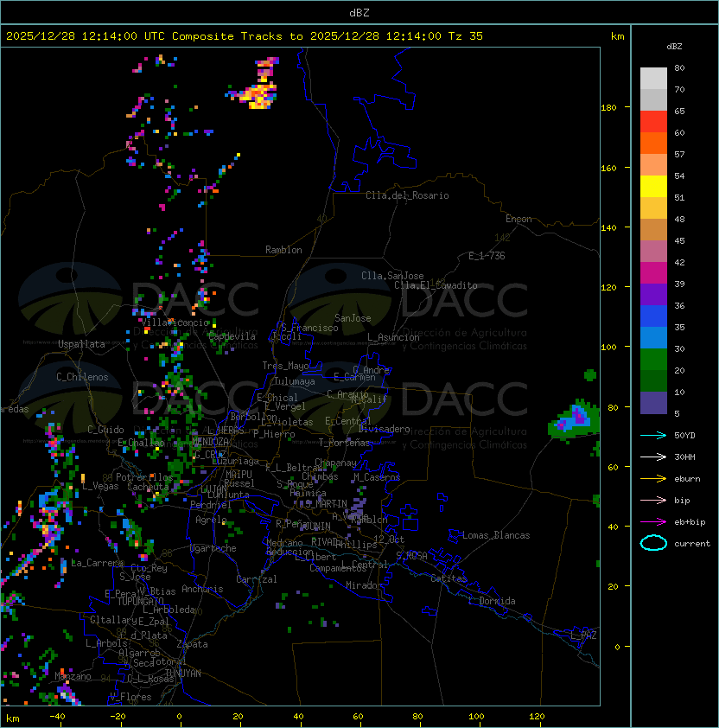Click the 'Divisadero' place label
The image size is (719, 728).
pyautogui.click(x=385, y=429)
